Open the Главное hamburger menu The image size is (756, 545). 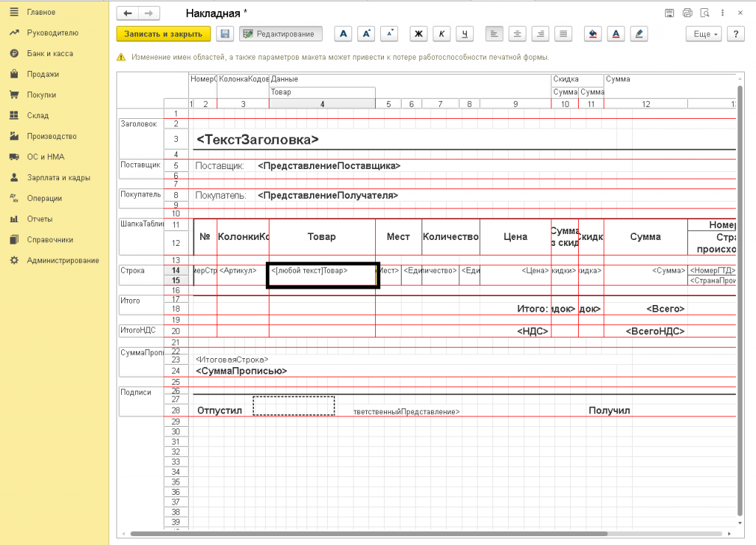[x=14, y=13]
